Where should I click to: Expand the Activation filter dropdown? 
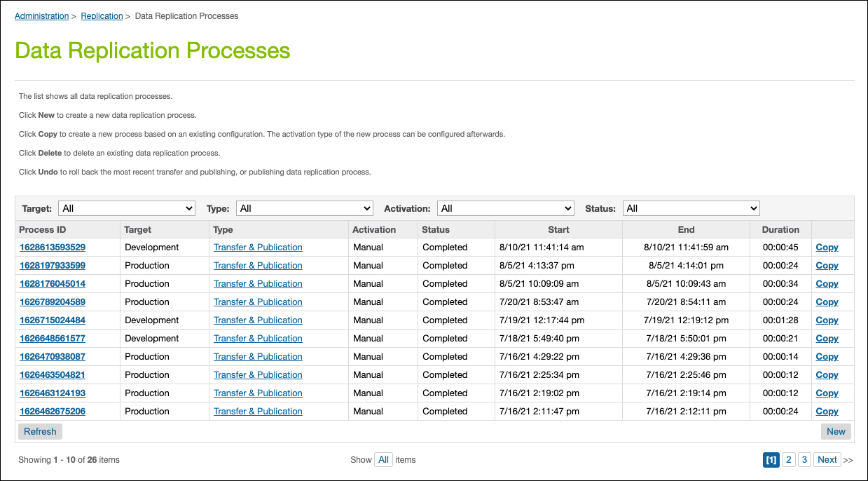(506, 208)
